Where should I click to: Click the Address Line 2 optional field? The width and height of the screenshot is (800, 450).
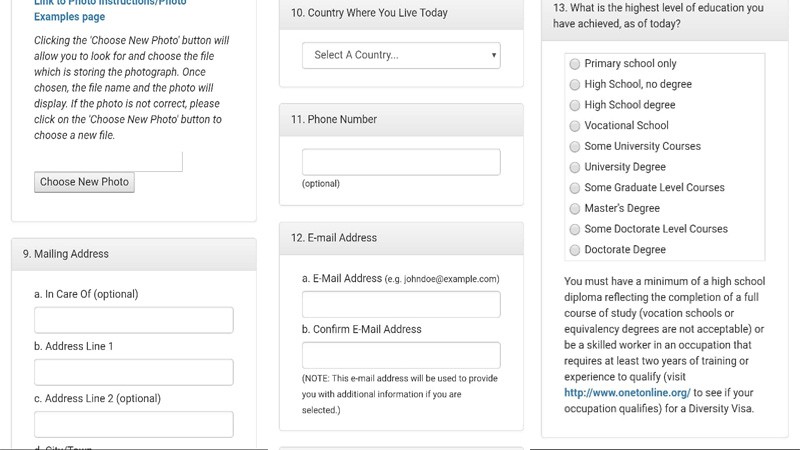pos(134,424)
